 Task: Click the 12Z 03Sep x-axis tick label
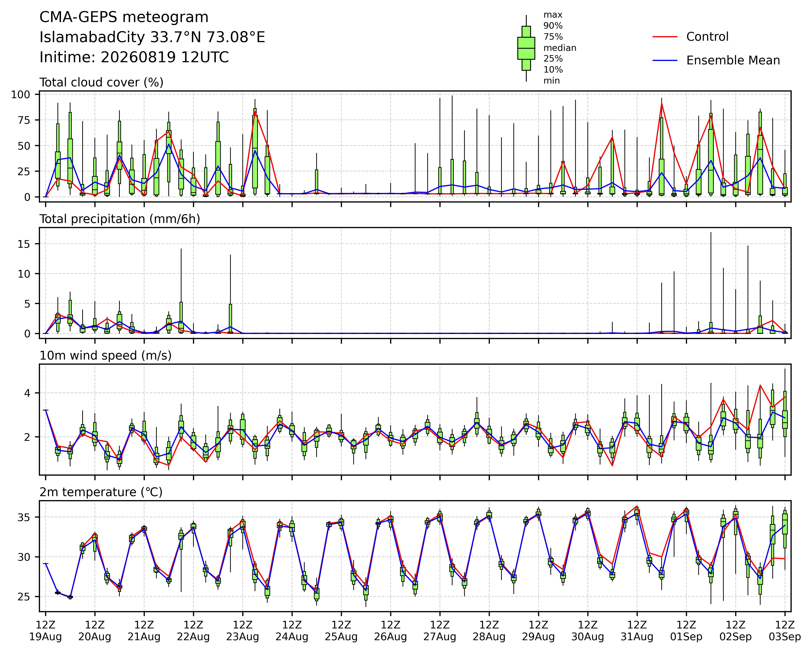pos(785,631)
